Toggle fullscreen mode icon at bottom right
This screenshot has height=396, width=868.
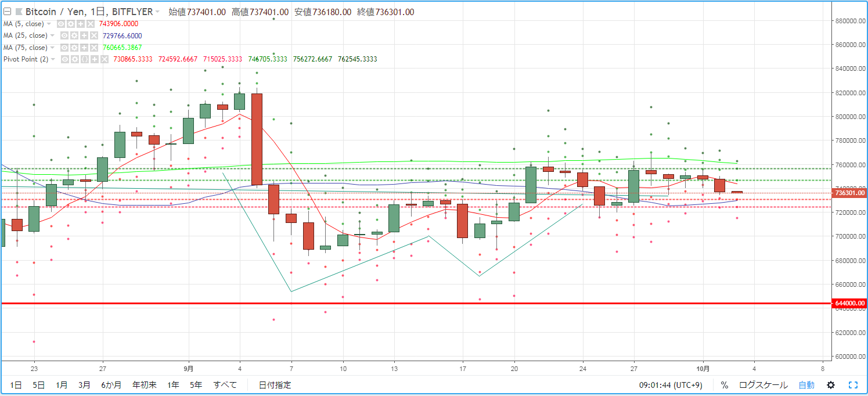pos(853,385)
